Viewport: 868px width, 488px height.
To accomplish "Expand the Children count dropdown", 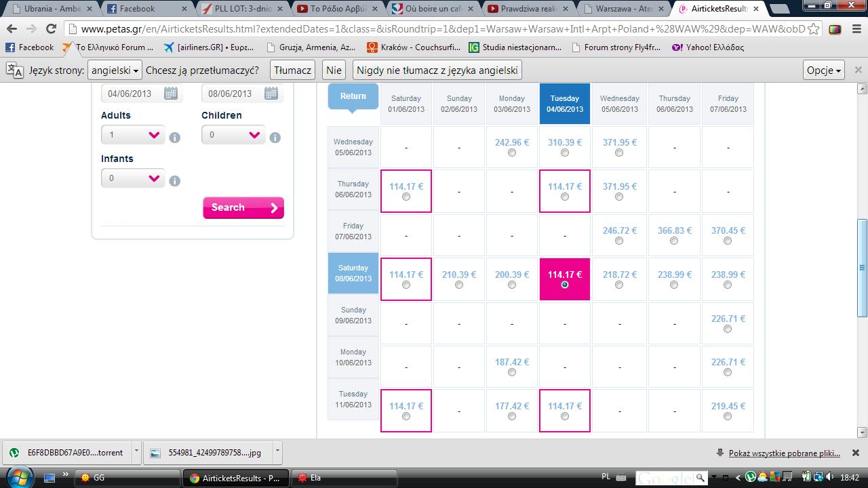I will [x=233, y=135].
